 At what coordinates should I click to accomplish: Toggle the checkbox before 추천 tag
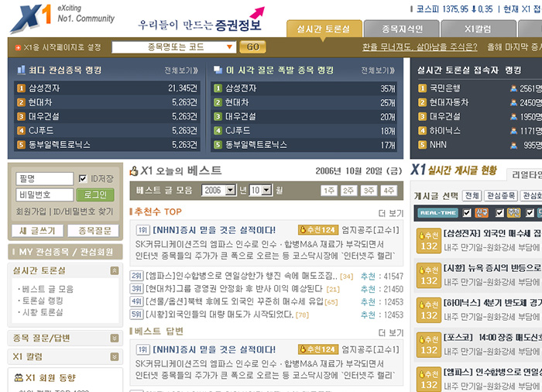point(499,213)
